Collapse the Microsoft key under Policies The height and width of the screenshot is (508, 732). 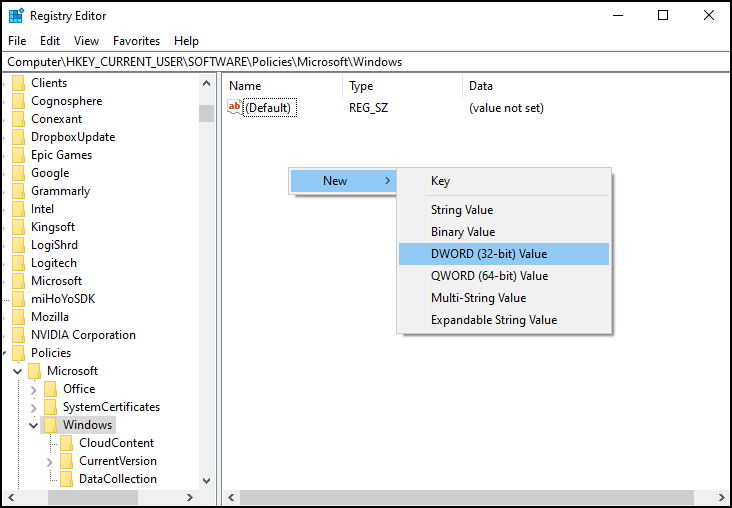point(18,371)
